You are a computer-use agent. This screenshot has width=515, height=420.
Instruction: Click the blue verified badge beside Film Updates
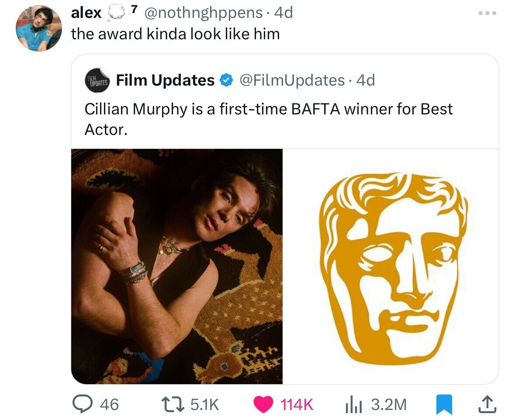click(225, 80)
